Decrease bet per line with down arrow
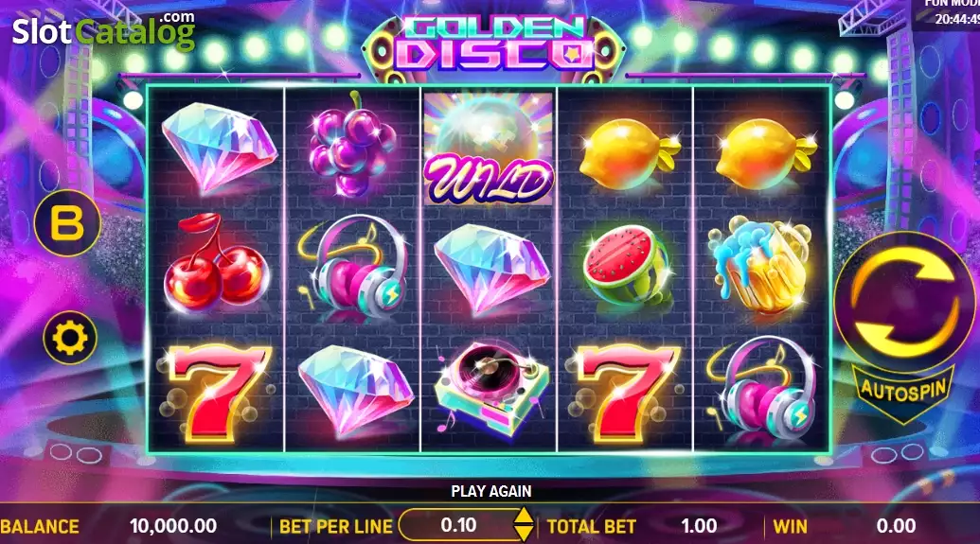The image size is (980, 544). pyautogui.click(x=523, y=533)
